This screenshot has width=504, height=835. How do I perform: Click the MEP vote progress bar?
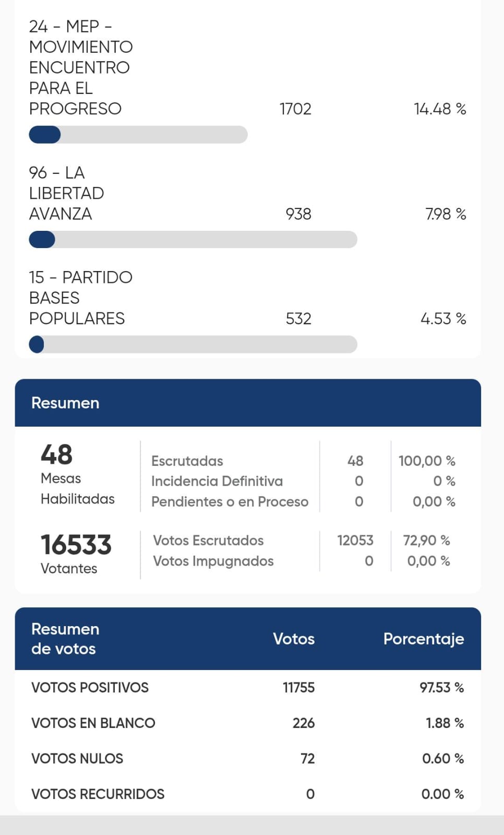[x=138, y=135]
